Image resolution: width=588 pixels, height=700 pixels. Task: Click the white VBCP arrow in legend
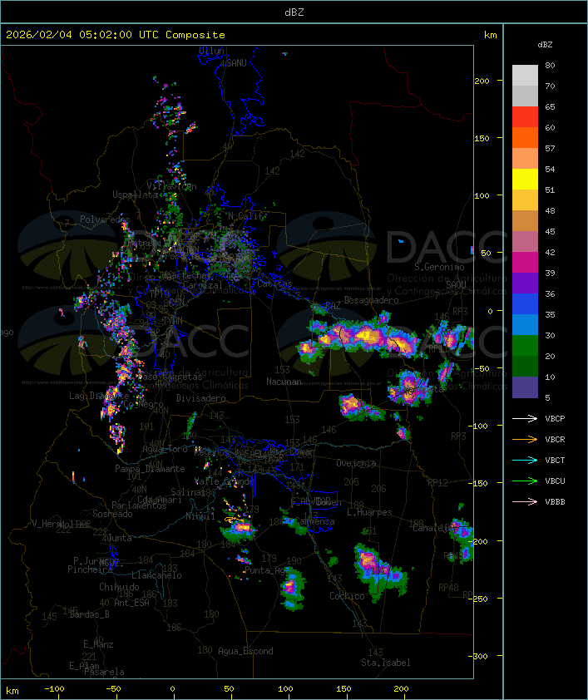(525, 418)
